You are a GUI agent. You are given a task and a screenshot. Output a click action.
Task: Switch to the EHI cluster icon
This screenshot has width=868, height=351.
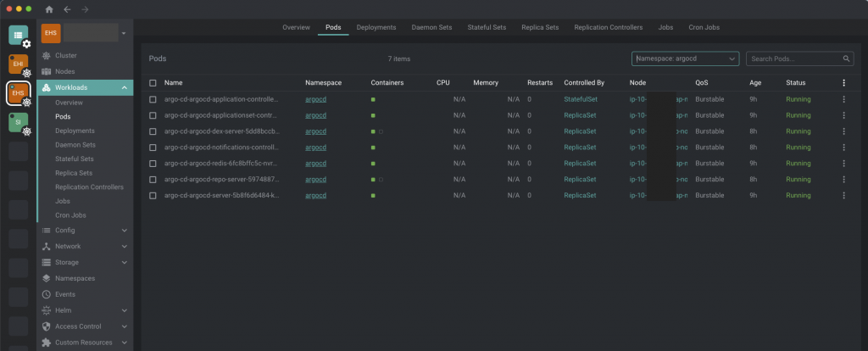pyautogui.click(x=19, y=64)
